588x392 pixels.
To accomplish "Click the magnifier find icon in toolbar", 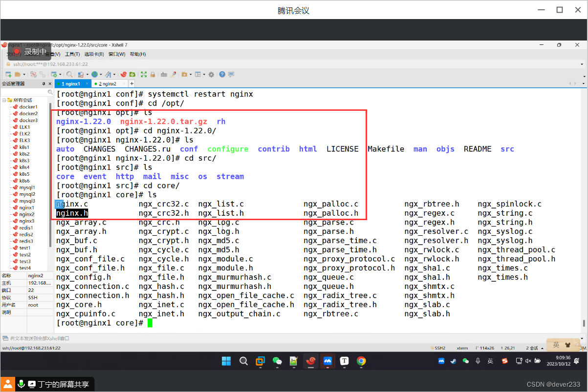I will [x=69, y=75].
